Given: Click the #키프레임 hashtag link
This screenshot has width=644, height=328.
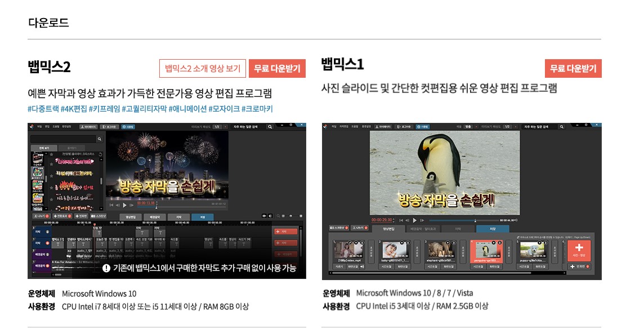Looking at the screenshot, I should [104, 109].
